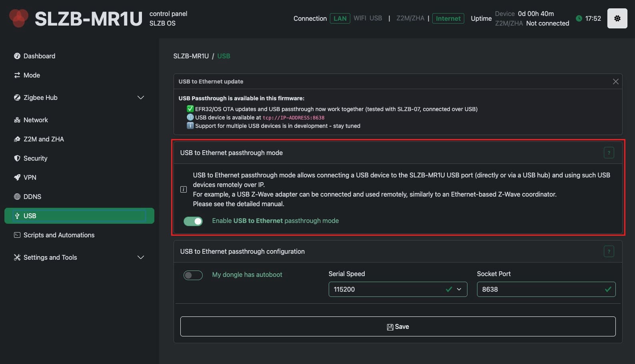Open help for passthrough configuration panel
The image size is (635, 364).
(x=609, y=251)
